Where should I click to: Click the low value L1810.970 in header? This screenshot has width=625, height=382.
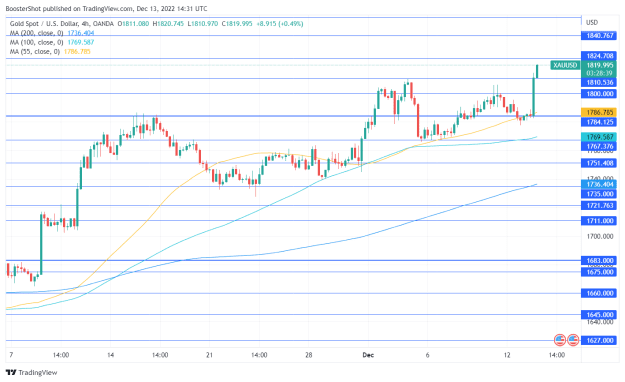[203, 24]
